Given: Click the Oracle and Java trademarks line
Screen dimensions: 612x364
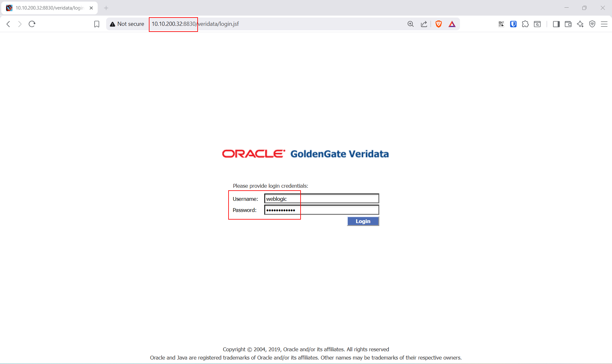Looking at the screenshot, I should pyautogui.click(x=306, y=358).
